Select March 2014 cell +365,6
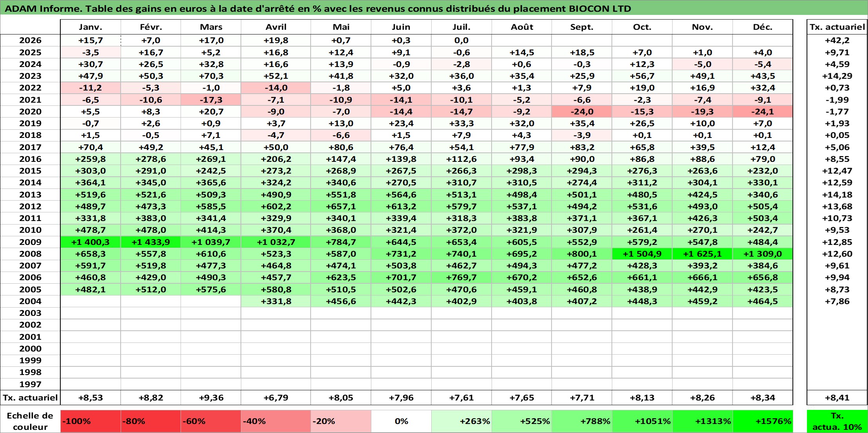868x433 pixels. (211, 183)
